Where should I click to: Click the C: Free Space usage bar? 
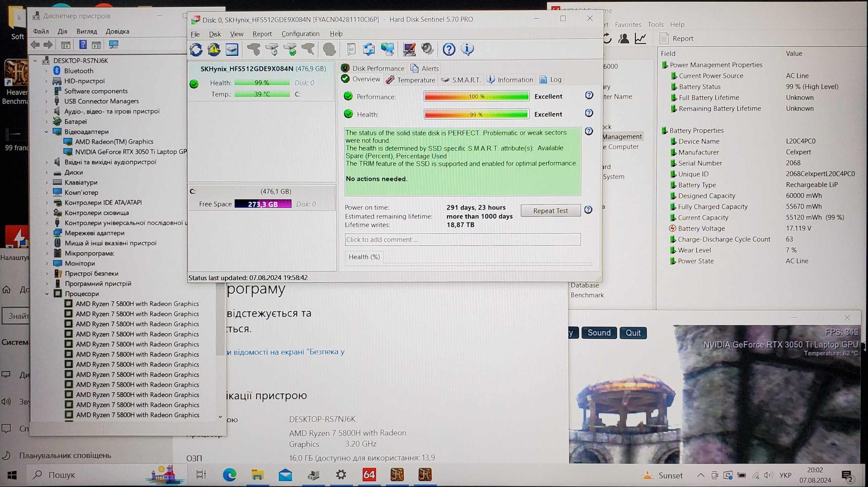click(x=263, y=204)
